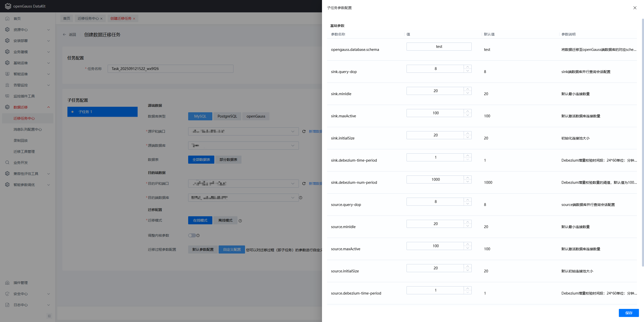This screenshot has height=322, width=644.
Task: Increase sink.query-dop value with up arrow
Action: [467, 67]
